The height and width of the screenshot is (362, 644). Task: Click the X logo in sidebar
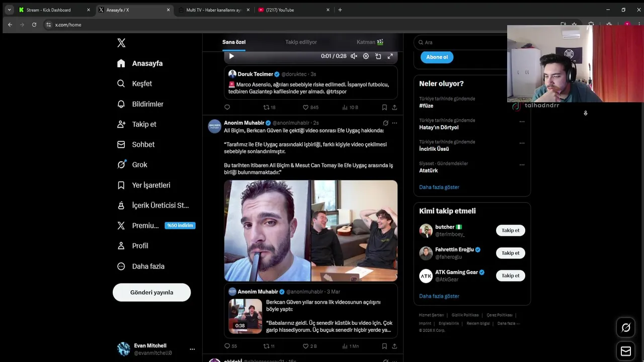[121, 43]
